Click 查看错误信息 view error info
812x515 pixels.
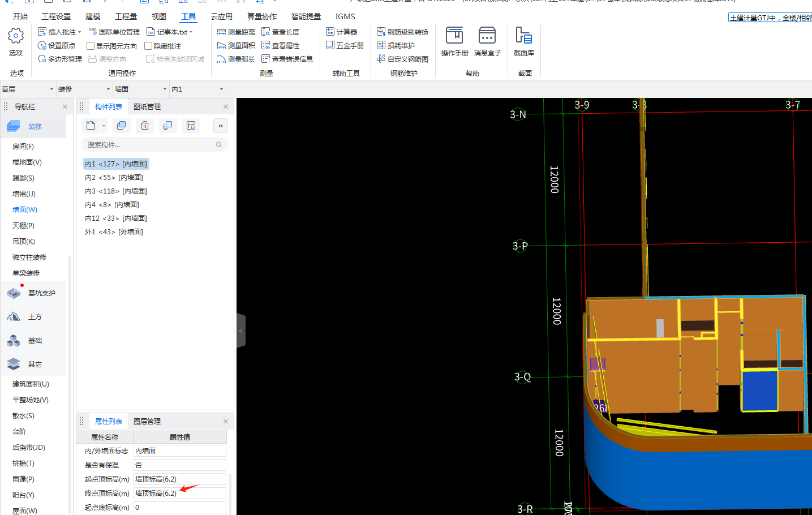(x=287, y=59)
